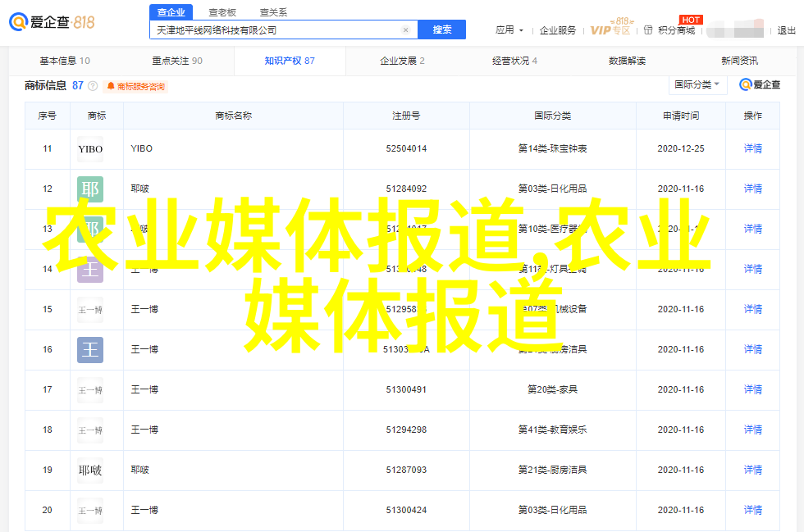Viewport: 804px width, 532px height.
Task: Select the YIBO trademark name text
Action: (141, 148)
